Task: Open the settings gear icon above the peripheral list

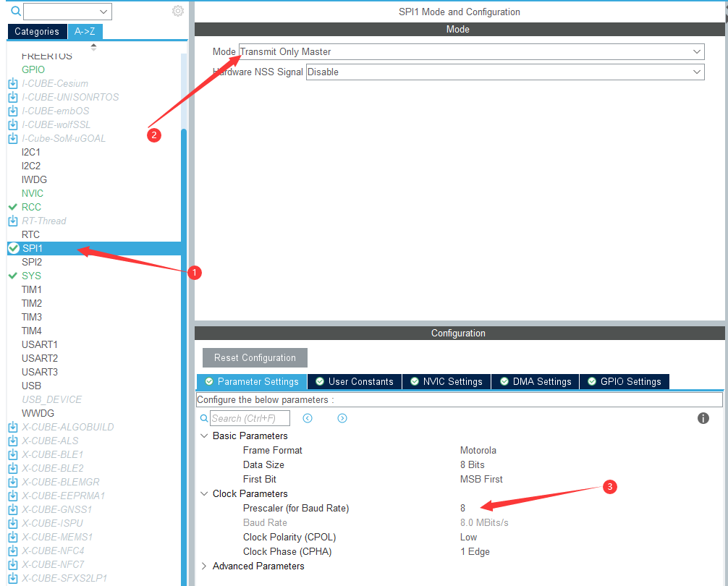Action: [x=178, y=11]
